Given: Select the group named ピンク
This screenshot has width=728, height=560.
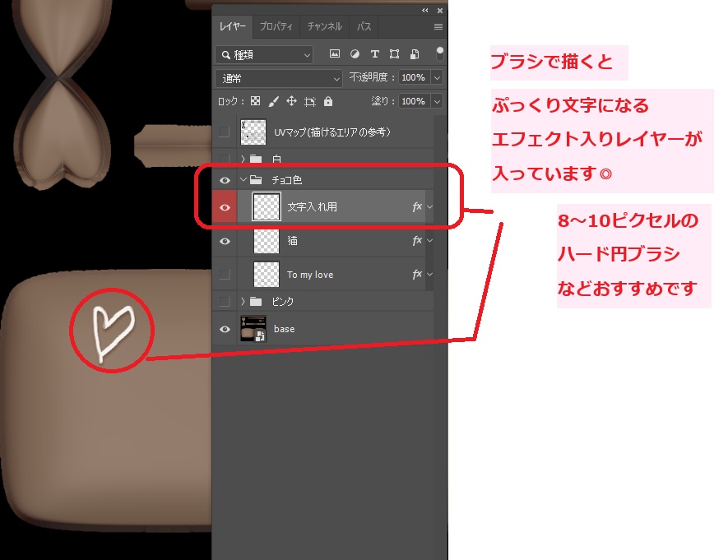Looking at the screenshot, I should pos(283,302).
